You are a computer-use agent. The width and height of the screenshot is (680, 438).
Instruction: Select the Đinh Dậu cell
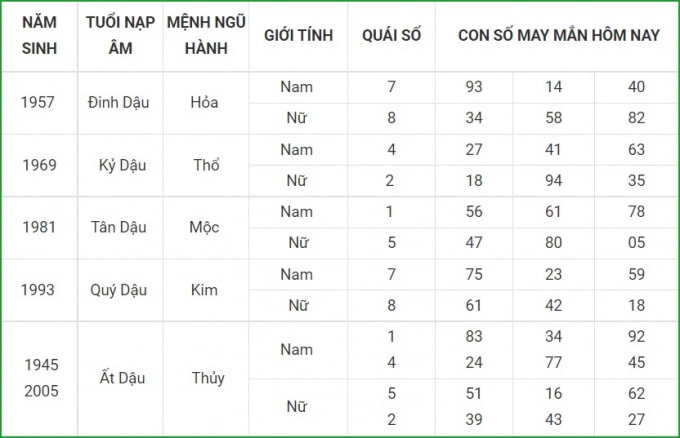click(x=120, y=103)
